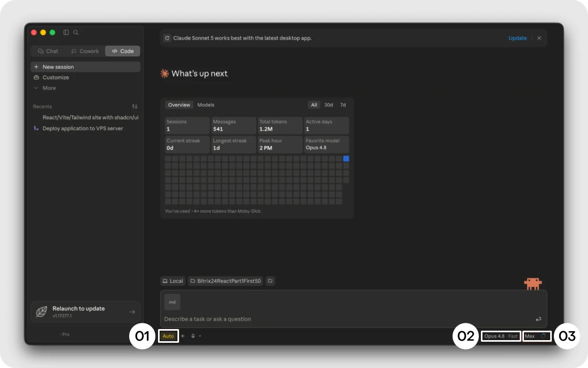This screenshot has width=588, height=368.
Task: Set the stats range to 30d
Action: tap(329, 105)
